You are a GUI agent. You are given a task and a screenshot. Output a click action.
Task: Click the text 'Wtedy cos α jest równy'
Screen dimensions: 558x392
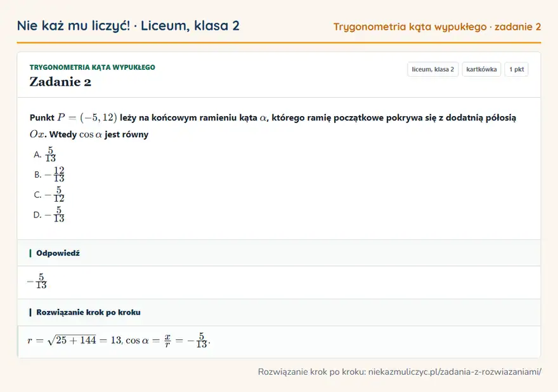99,134
